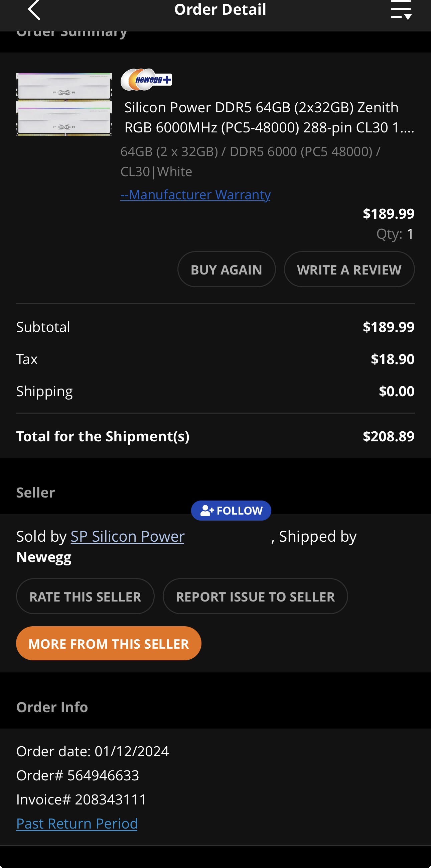This screenshot has height=868, width=431.
Task: Open the Silicon Power RAM product thumbnail
Action: pos(64,104)
